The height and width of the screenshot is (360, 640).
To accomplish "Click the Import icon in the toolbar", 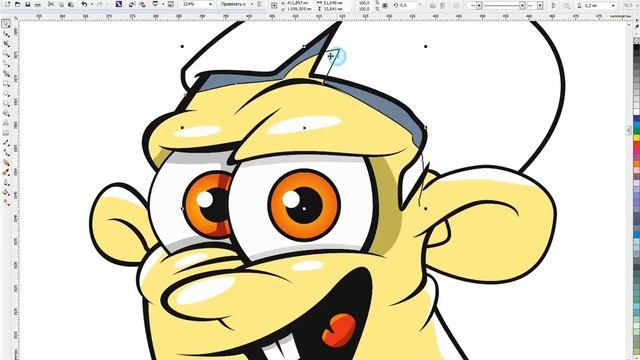I will (x=132, y=4).
